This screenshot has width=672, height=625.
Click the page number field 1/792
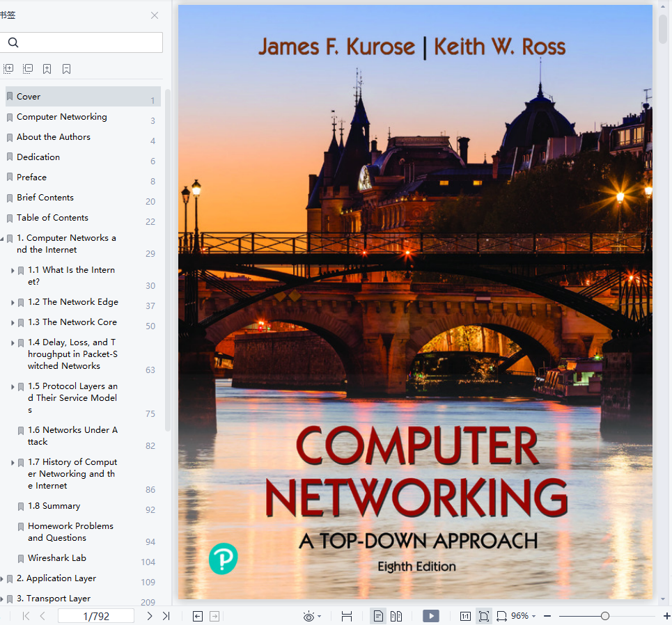point(96,616)
